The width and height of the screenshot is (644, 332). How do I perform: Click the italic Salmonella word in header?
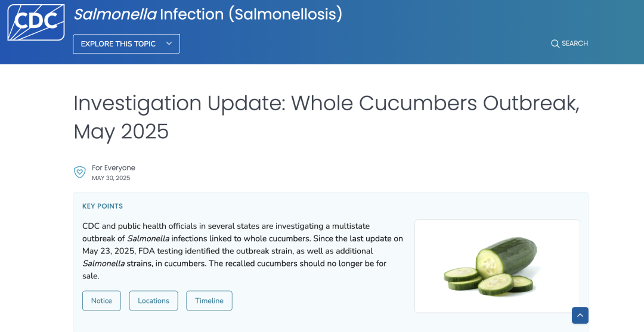coord(115,14)
